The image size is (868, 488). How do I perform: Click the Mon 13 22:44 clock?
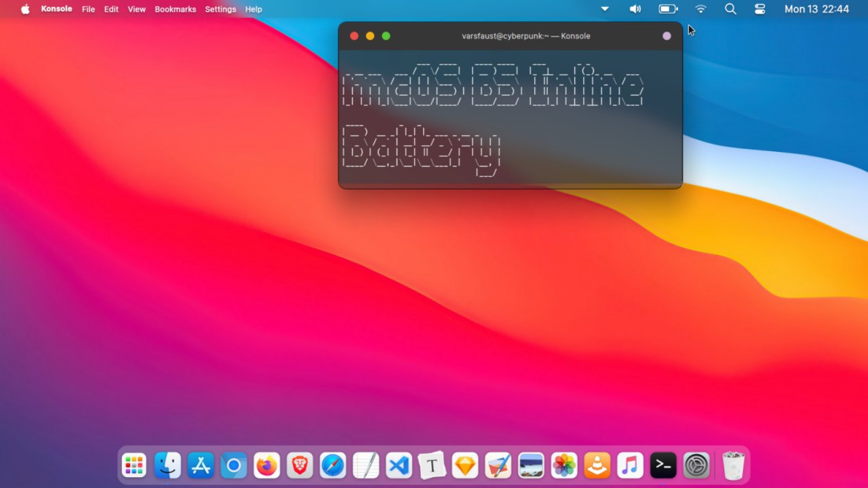click(x=816, y=9)
